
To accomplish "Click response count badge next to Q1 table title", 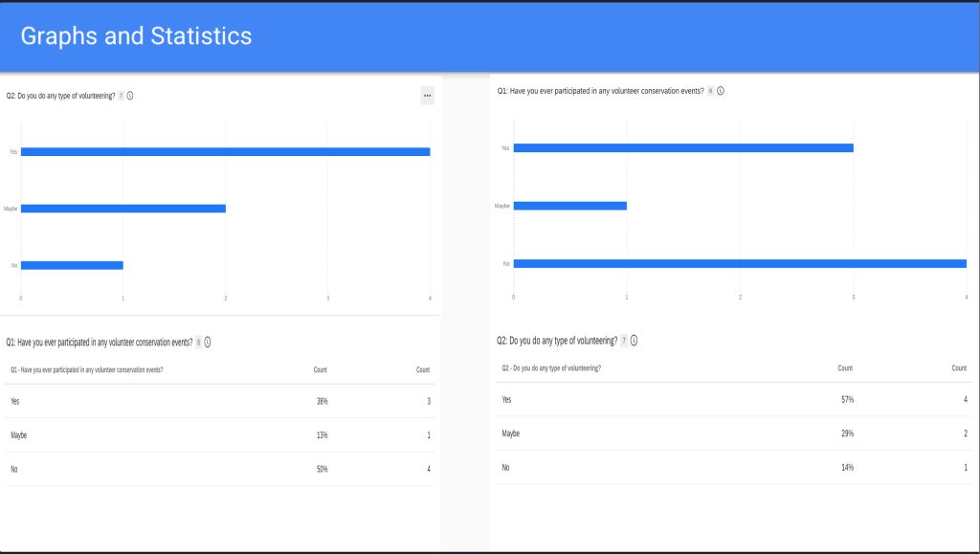I will point(198,342).
